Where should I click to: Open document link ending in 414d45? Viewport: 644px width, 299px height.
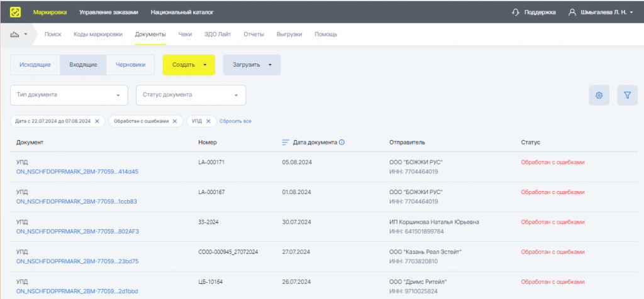77,171
